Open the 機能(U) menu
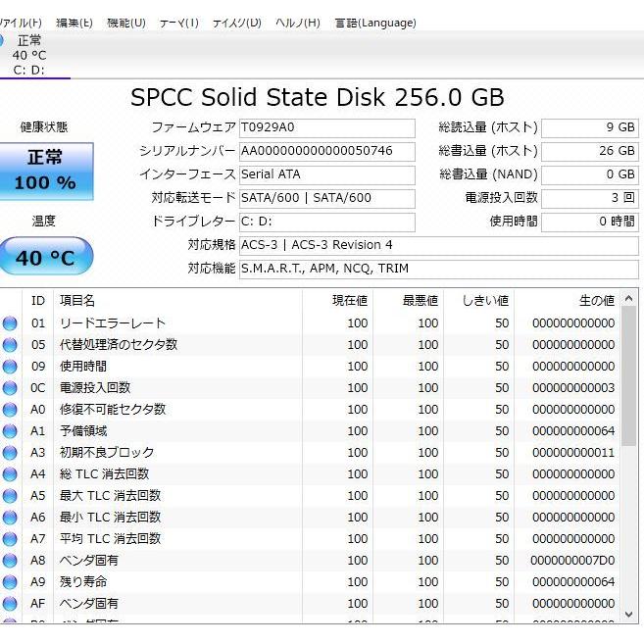Viewport: 644px width, 644px height. pos(125,23)
